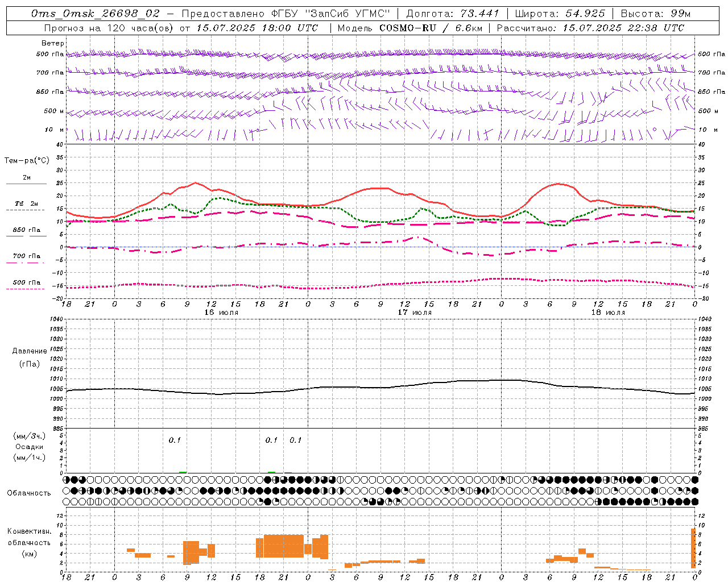Click the 850 гПа temperature legend entry

pyautogui.click(x=26, y=230)
